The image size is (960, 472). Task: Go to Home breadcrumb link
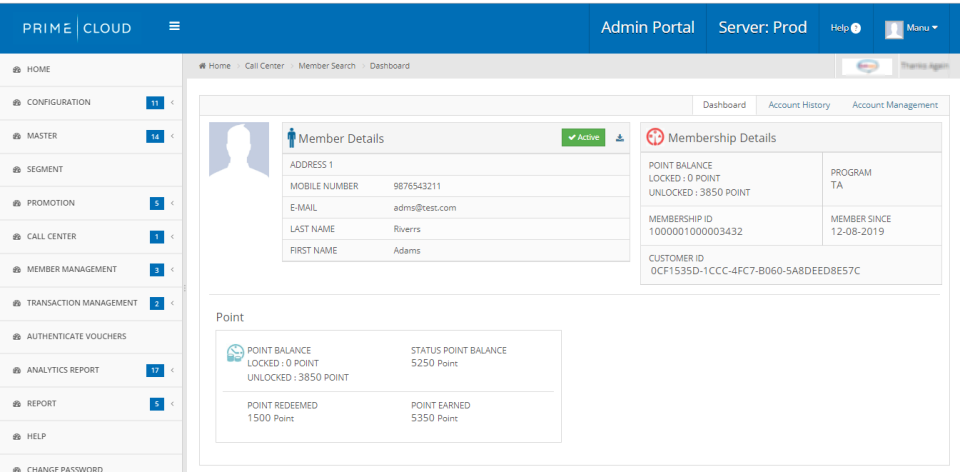click(x=219, y=66)
